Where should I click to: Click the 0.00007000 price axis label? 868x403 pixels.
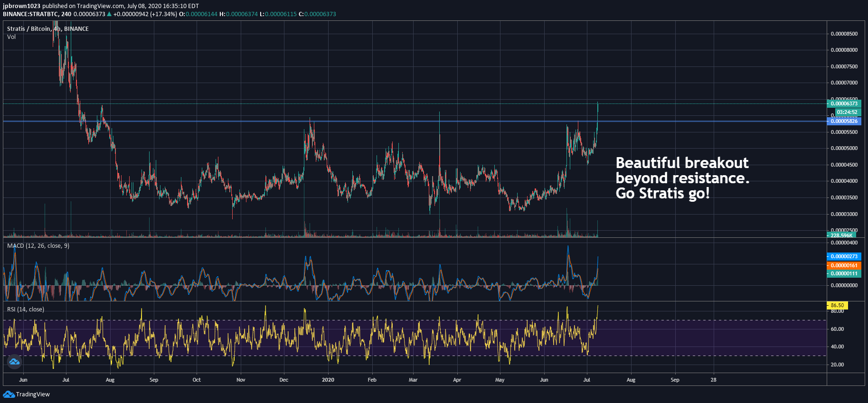pos(844,83)
